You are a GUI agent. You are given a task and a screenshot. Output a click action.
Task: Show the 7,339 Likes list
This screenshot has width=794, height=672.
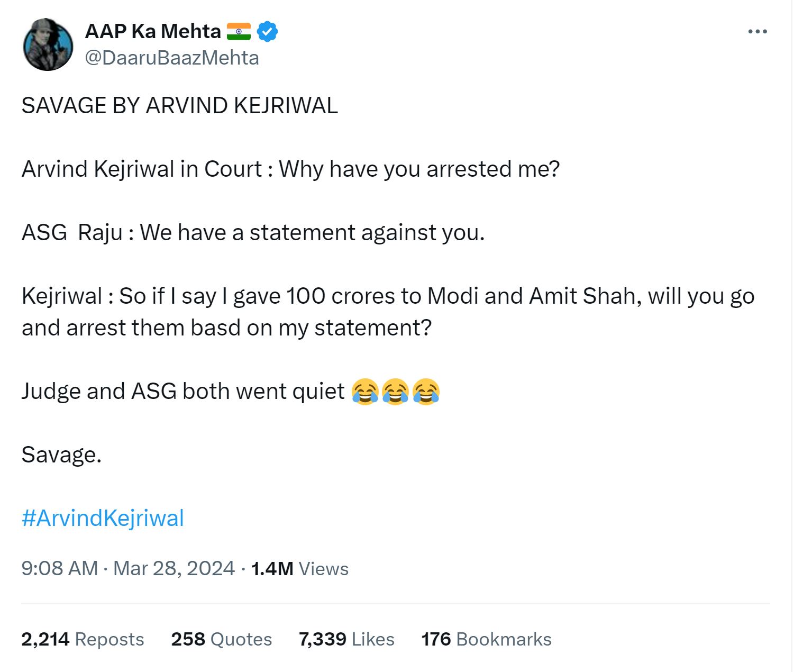(346, 639)
